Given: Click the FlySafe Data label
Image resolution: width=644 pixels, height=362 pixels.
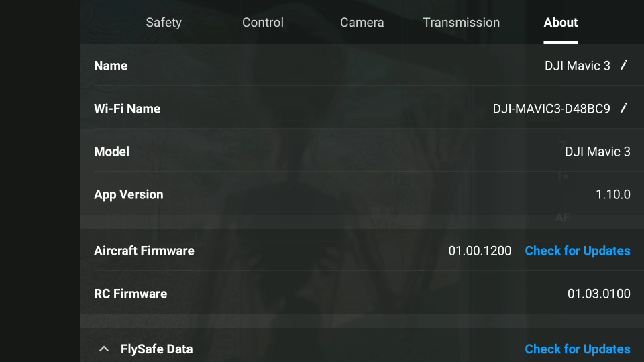Looking at the screenshot, I should 156,349.
